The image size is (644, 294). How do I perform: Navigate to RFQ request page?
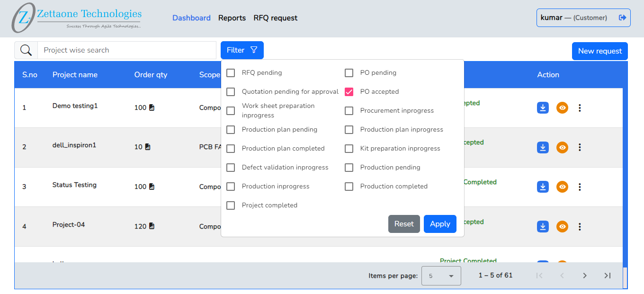[275, 18]
